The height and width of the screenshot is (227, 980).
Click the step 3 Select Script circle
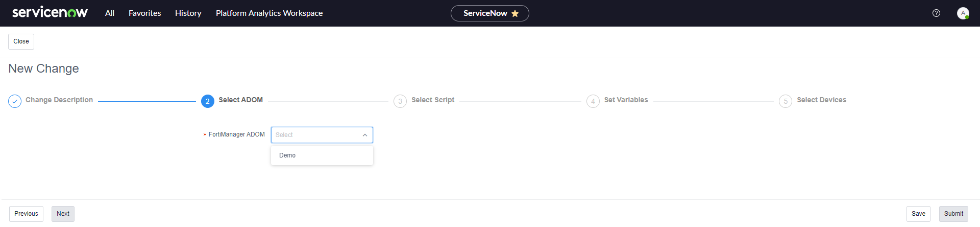coord(400,101)
